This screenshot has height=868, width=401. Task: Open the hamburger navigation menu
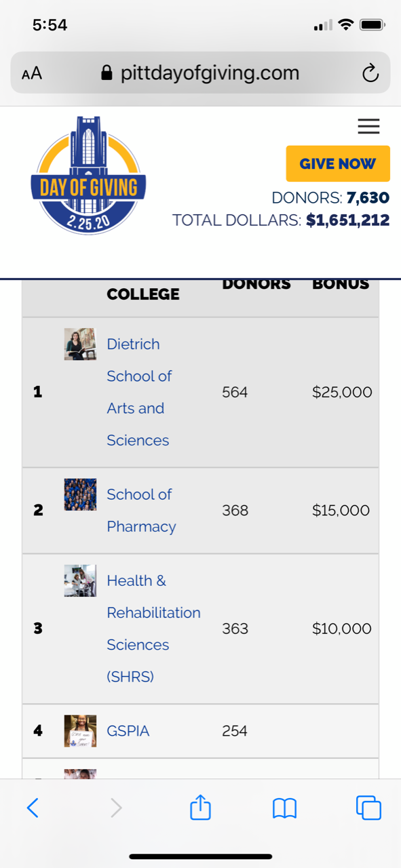pyautogui.click(x=368, y=126)
